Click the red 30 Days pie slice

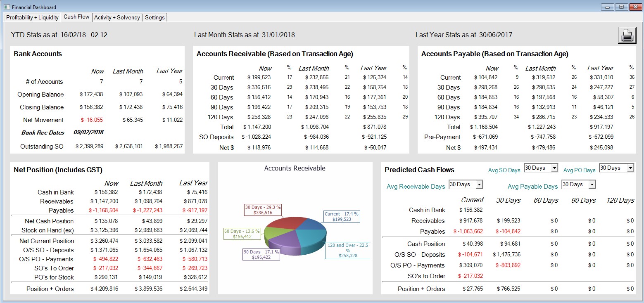coord(285,224)
